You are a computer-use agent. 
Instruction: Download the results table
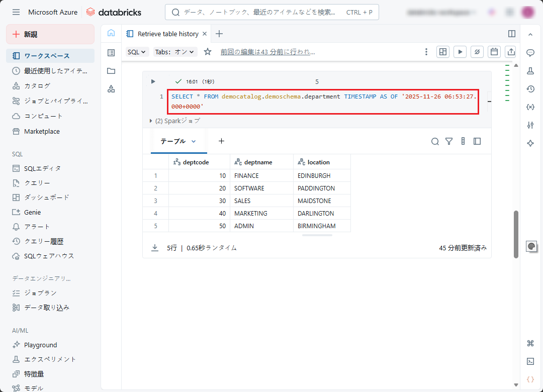(155, 248)
